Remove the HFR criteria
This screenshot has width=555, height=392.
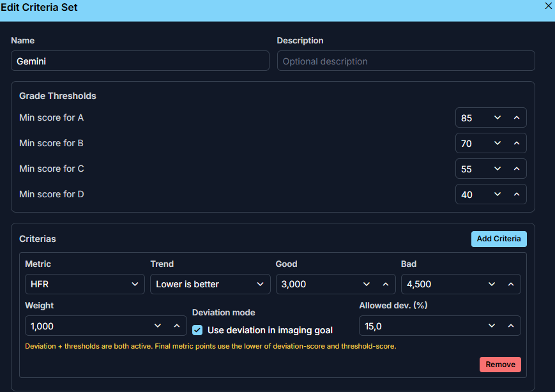click(x=500, y=365)
